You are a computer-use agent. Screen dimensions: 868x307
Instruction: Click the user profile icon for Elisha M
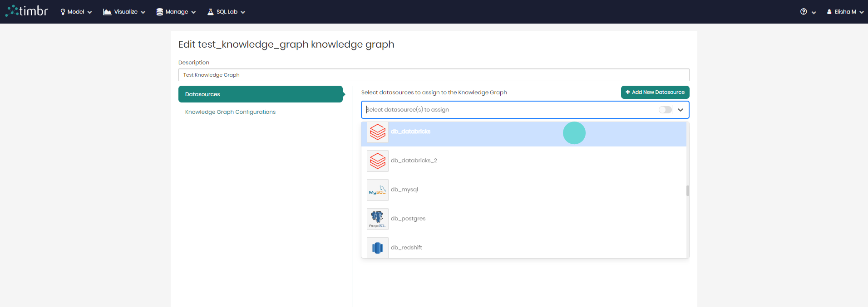coord(829,12)
